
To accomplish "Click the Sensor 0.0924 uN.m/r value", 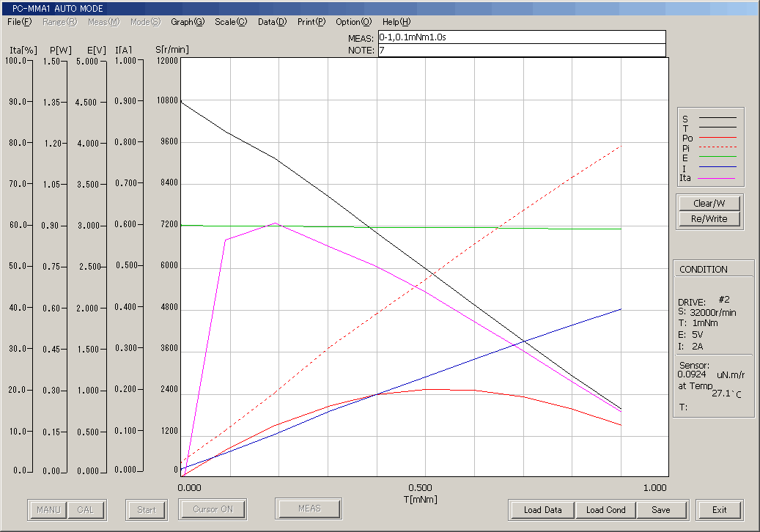I will click(711, 374).
